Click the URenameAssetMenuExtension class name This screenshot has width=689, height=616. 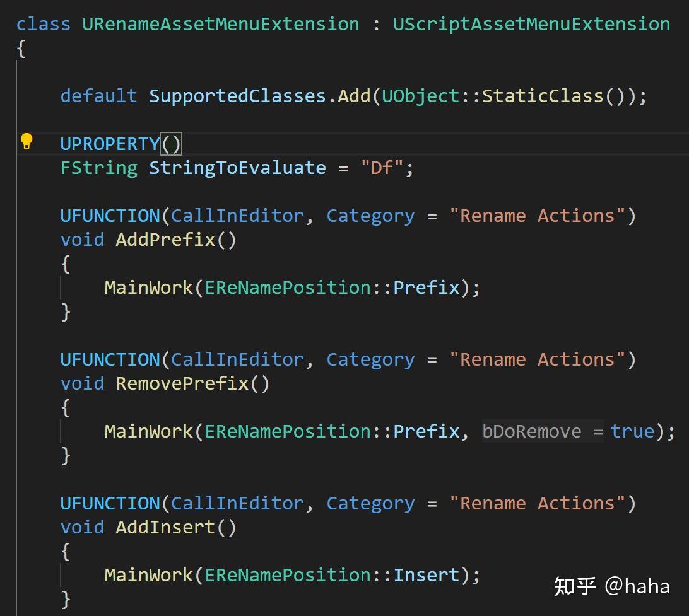coord(220,24)
